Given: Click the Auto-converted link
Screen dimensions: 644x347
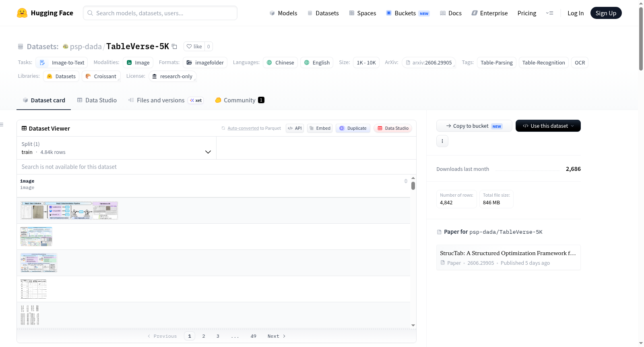Looking at the screenshot, I should pos(243,128).
